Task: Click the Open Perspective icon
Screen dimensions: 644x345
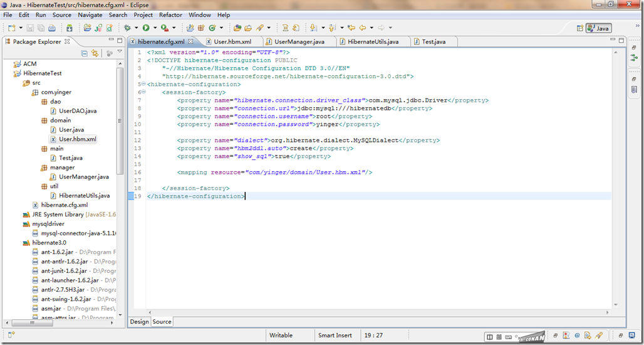Action: tap(580, 28)
